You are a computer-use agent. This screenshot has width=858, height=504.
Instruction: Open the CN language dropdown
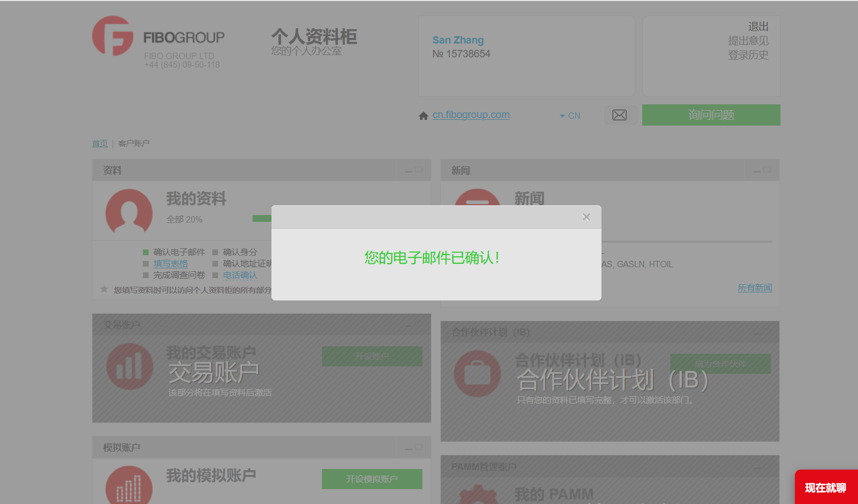(570, 116)
